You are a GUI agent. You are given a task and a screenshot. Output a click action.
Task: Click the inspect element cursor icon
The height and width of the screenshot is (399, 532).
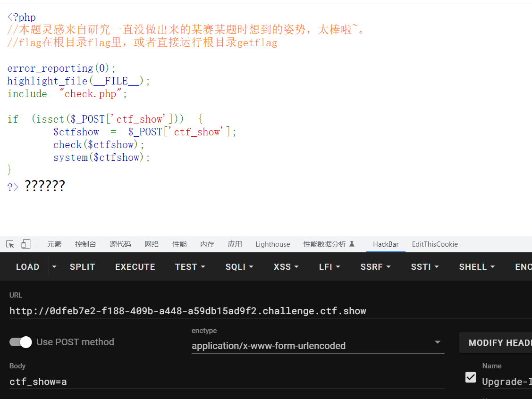click(10, 244)
